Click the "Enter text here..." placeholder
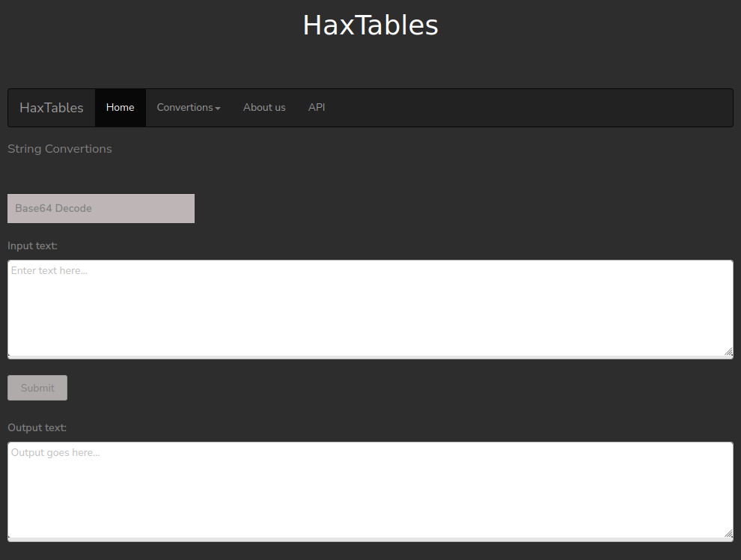Viewport: 741px width, 560px height. (49, 271)
